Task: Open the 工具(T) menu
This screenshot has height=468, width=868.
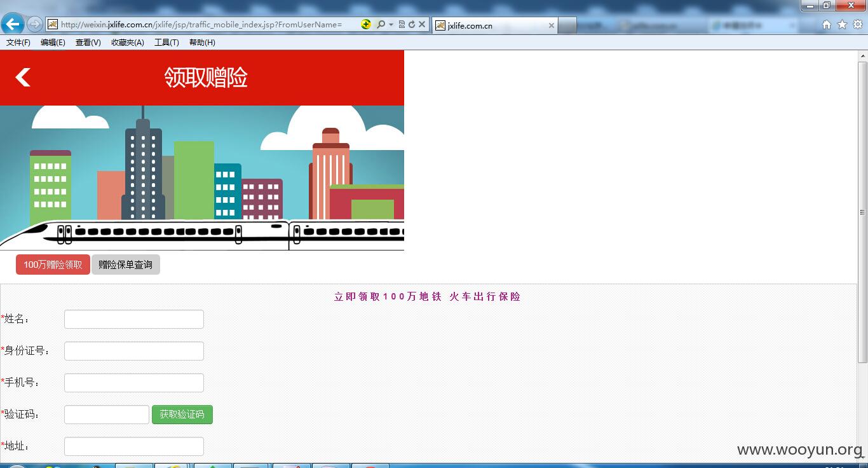Action: (166, 43)
